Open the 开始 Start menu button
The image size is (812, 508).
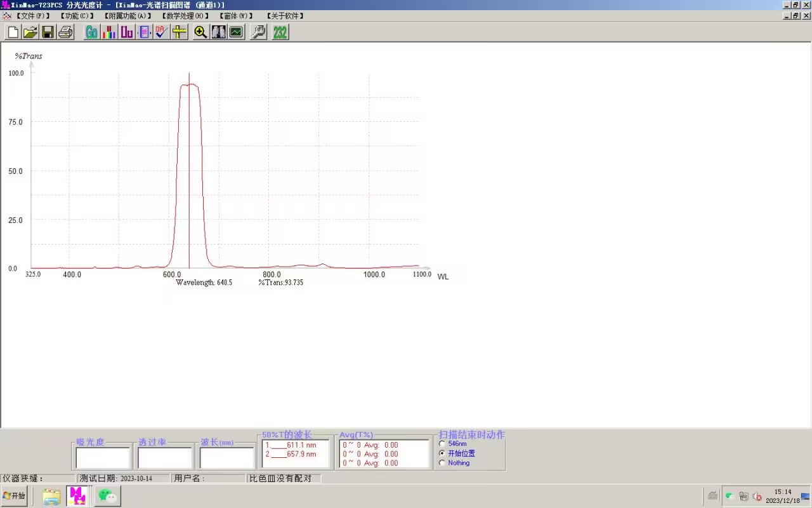point(14,496)
